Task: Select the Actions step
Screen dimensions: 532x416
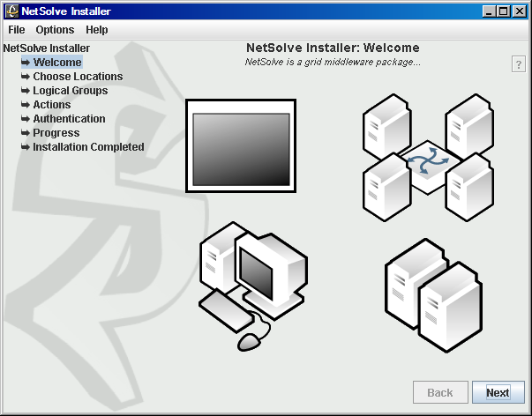Action: [51, 105]
